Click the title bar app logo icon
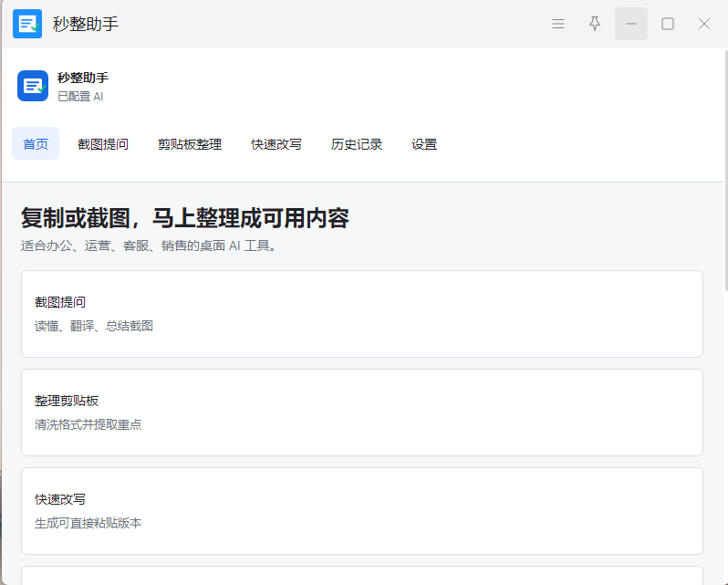728x585 pixels. [x=27, y=24]
